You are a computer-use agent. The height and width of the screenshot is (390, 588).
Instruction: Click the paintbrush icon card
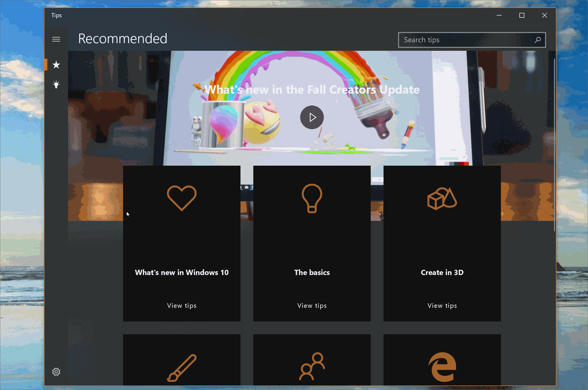182,367
